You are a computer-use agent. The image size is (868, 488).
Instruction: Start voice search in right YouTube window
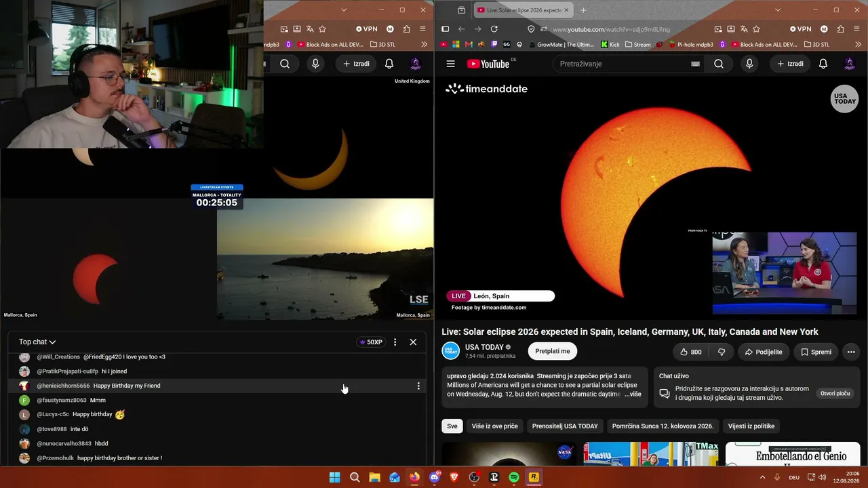[x=749, y=64]
